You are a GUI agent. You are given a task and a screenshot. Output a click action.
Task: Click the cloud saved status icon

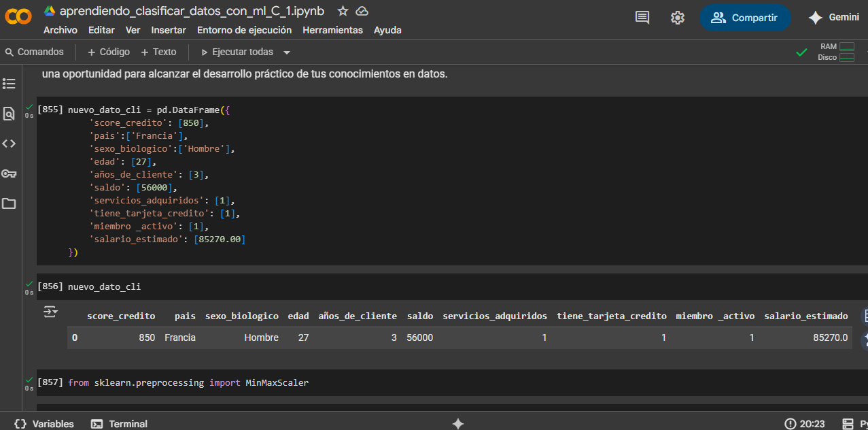362,11
